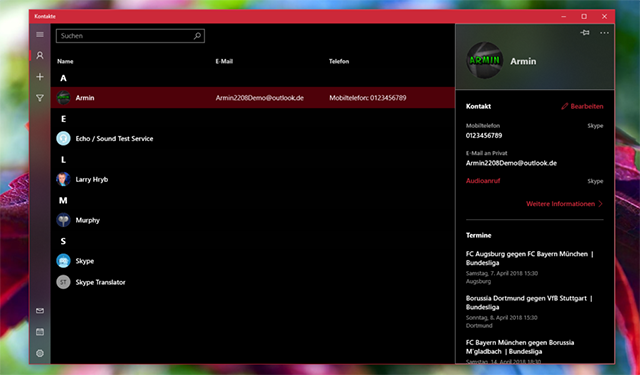Image resolution: width=640 pixels, height=375 pixels.
Task: Switch to the Calendar app icon
Action: coord(40,332)
